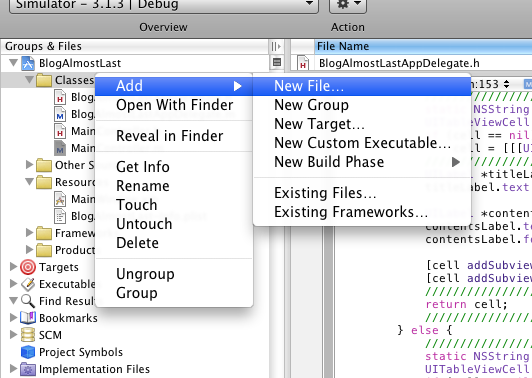Screen dimensions: 532x378
Task: Expand the Bookmarks group triangle
Action: [x=14, y=318]
